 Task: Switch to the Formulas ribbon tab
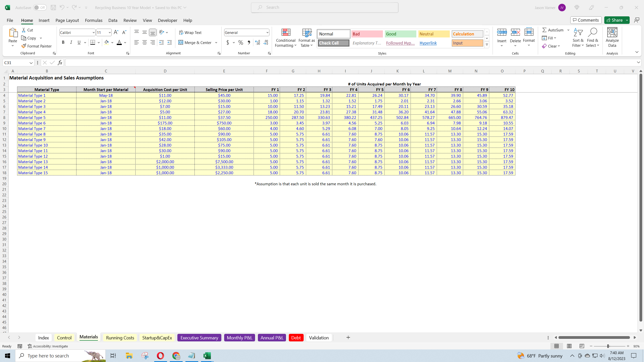[94, 20]
